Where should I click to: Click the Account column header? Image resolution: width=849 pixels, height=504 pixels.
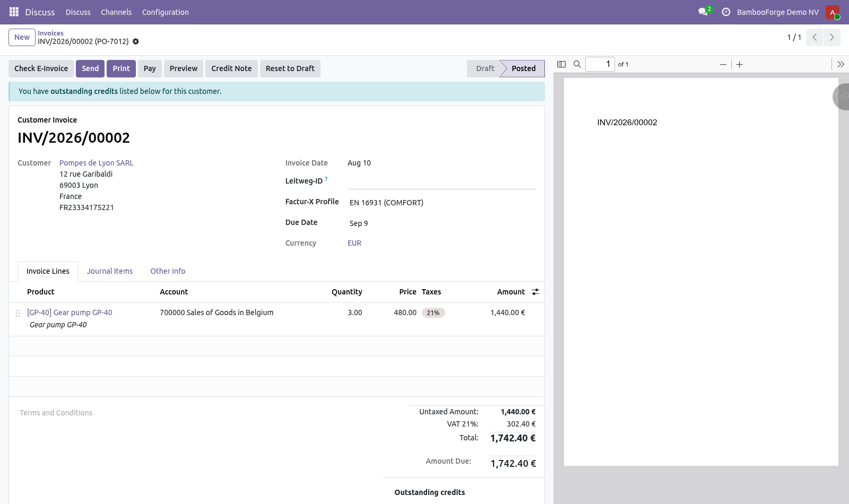point(174,292)
